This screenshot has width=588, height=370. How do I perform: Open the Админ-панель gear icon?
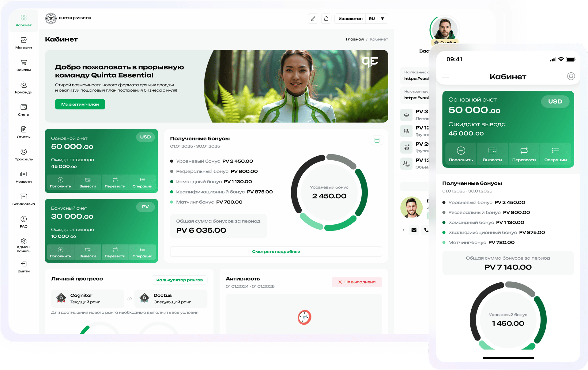(24, 242)
